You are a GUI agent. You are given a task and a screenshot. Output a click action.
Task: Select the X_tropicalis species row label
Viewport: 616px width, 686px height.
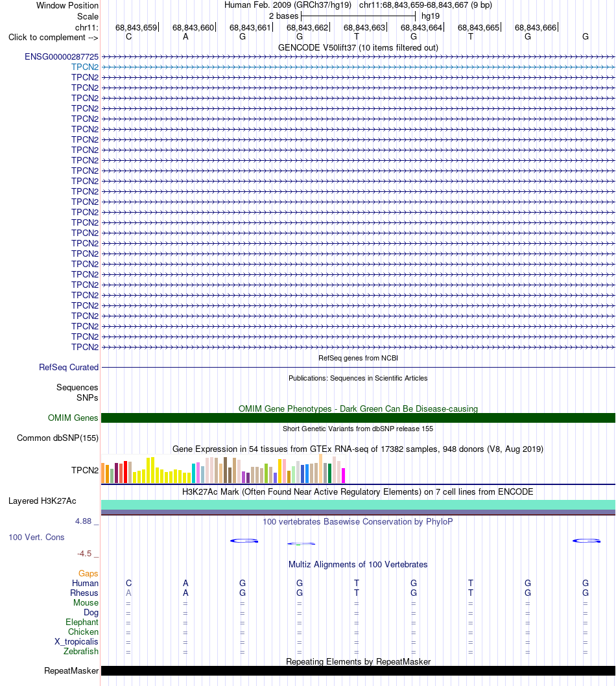coord(76,642)
